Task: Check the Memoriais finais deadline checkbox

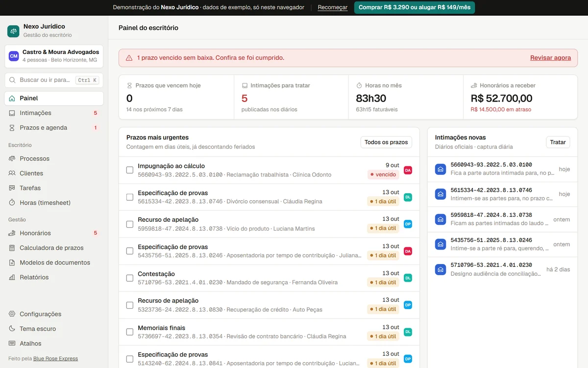Action: pos(130,332)
